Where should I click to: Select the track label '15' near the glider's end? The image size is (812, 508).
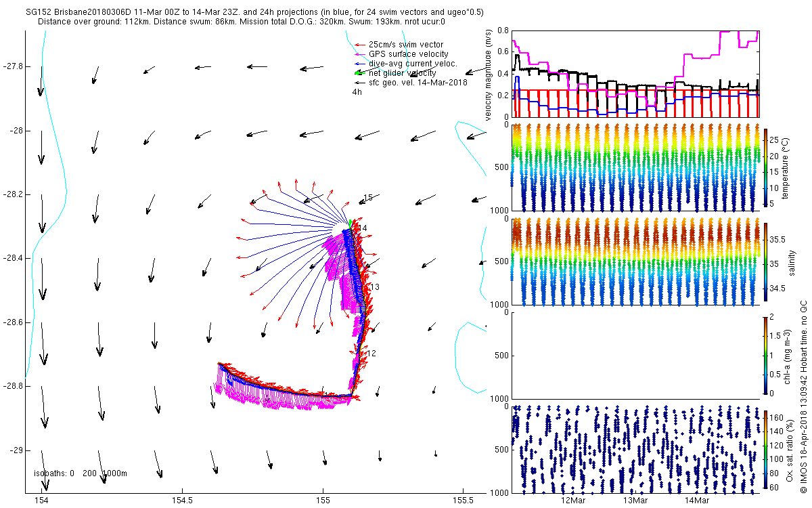(368, 198)
